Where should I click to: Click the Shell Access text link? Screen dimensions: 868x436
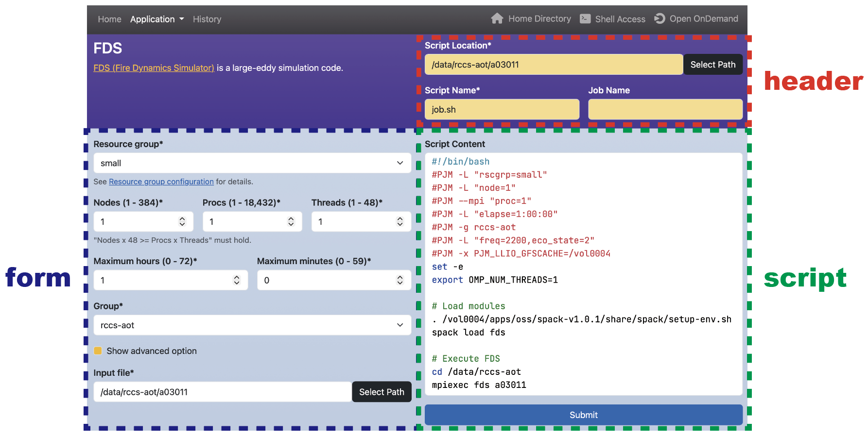[x=620, y=19]
